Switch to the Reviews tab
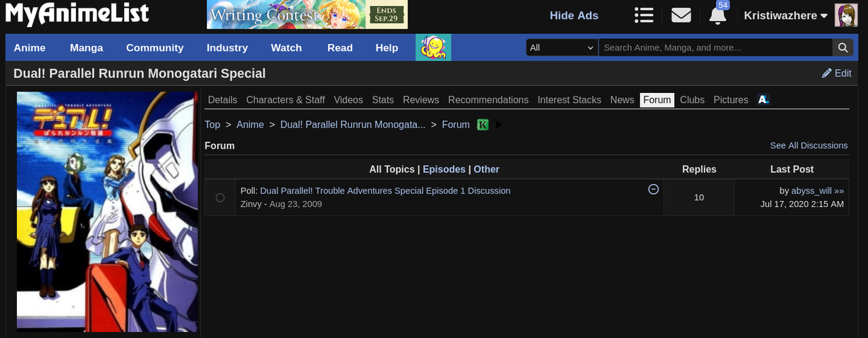Image resolution: width=868 pixels, height=338 pixels. click(x=421, y=100)
